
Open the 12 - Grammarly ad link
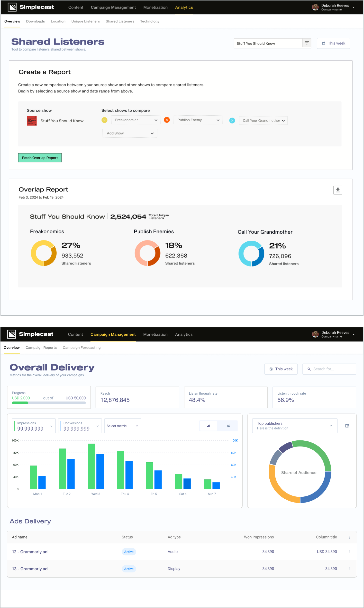point(30,551)
